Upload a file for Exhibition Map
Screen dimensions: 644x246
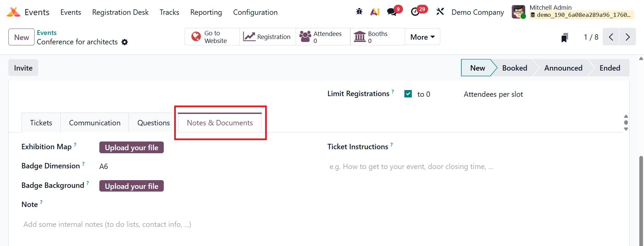click(x=132, y=148)
